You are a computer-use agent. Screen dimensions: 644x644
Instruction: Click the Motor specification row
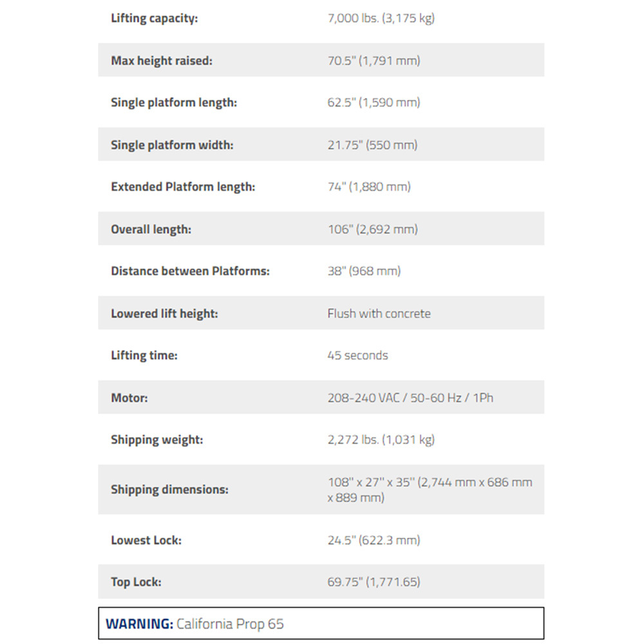321,397
